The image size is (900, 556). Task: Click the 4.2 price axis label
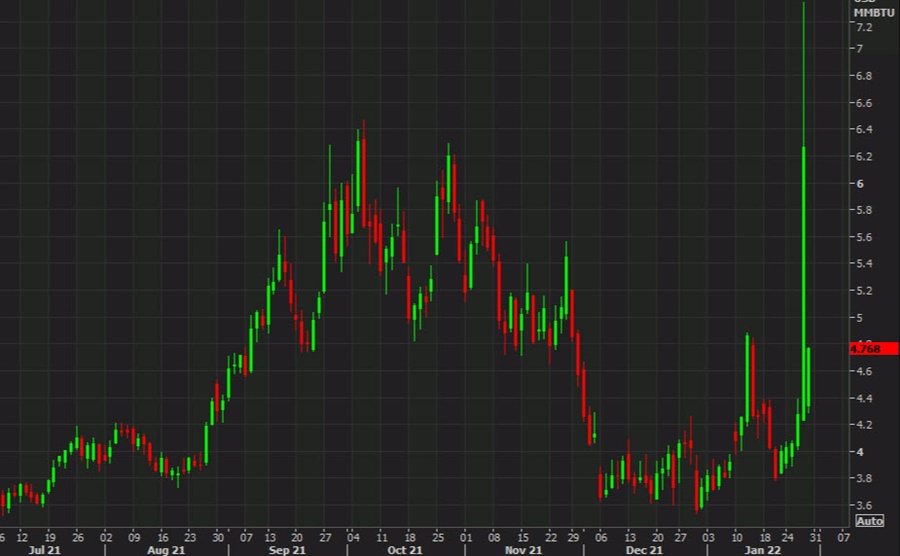point(860,425)
